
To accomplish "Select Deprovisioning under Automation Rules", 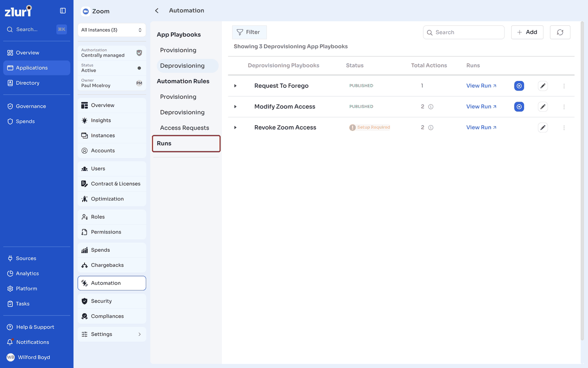I will 182,112.
